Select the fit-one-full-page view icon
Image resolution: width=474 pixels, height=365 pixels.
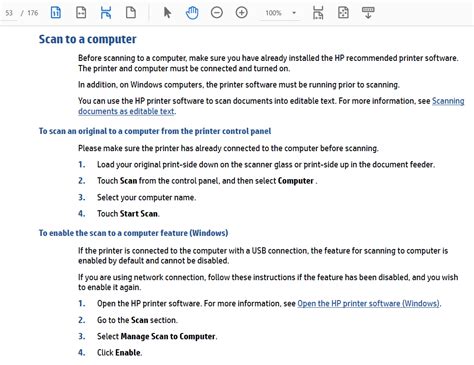click(56, 13)
